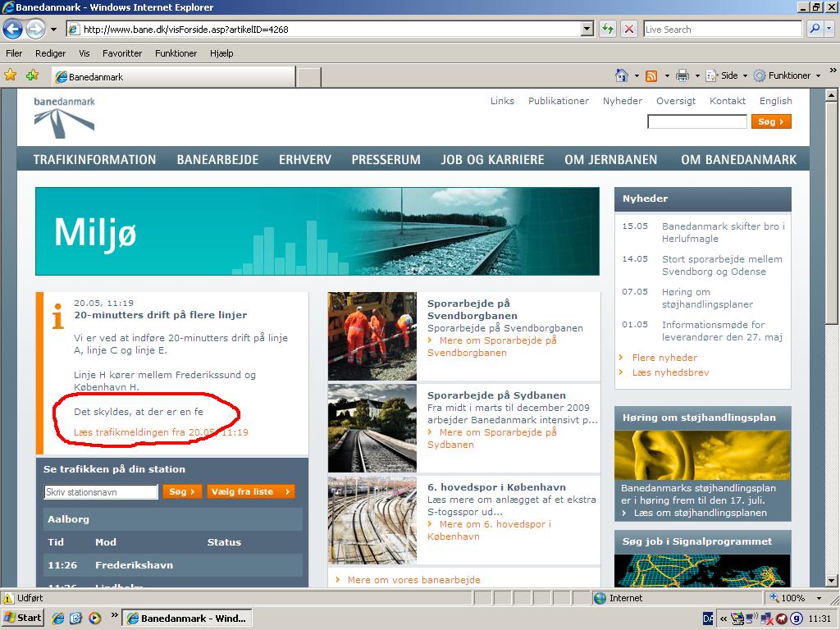Click the Oversigt link
The image size is (840, 630).
(x=676, y=101)
